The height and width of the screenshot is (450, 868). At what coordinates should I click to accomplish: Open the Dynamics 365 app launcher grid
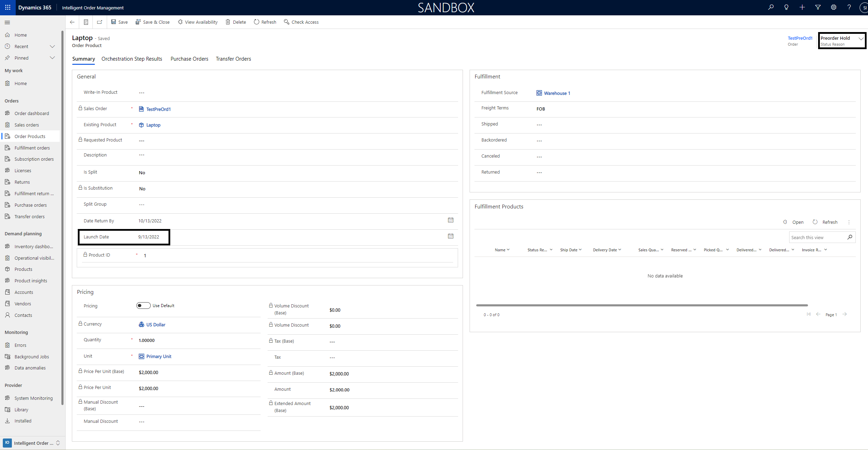click(8, 7)
